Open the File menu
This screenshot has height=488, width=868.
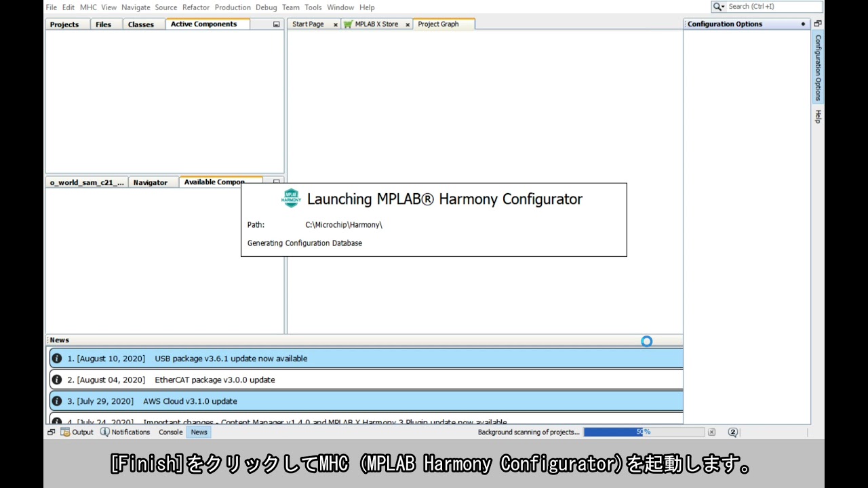click(x=51, y=7)
